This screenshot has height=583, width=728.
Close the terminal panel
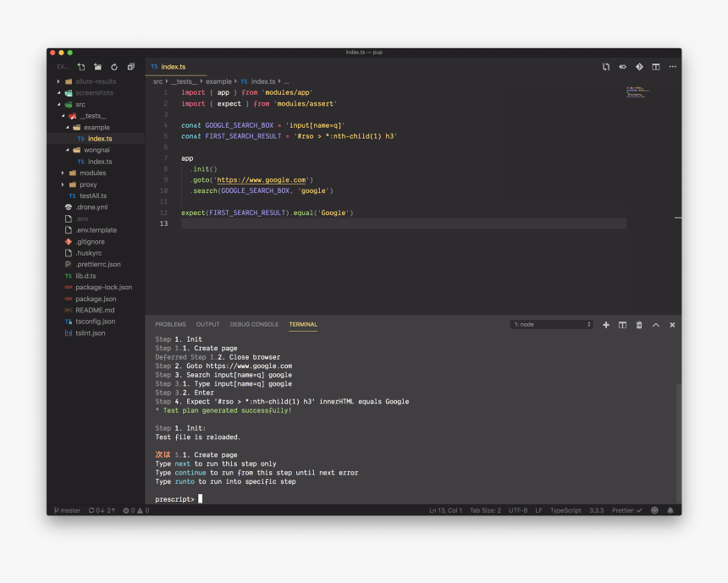[672, 325]
